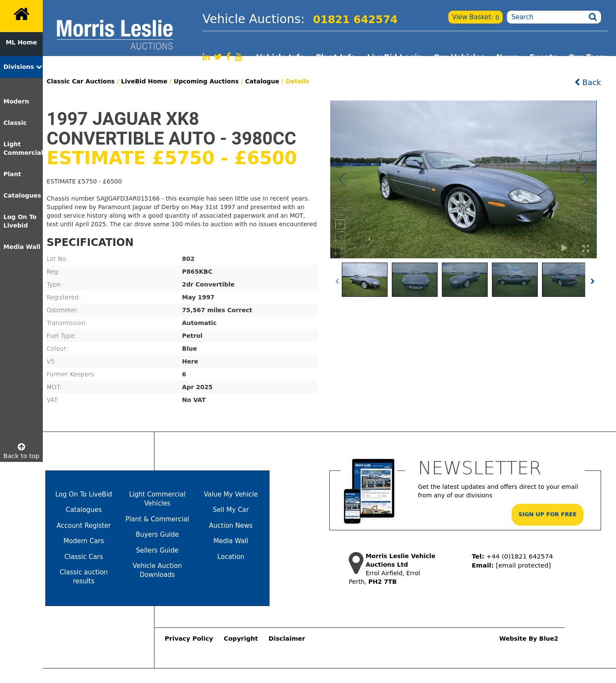
Task: Select Modern in the sidebar
Action: pyautogui.click(x=16, y=101)
